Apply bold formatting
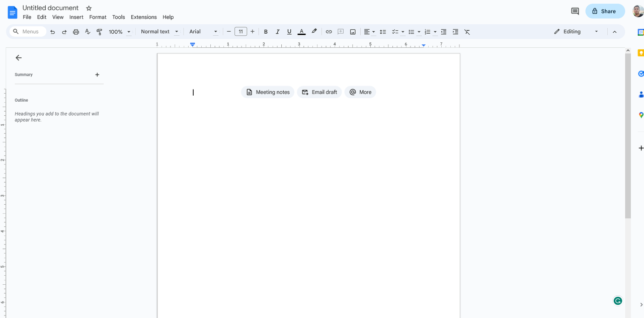 (266, 32)
